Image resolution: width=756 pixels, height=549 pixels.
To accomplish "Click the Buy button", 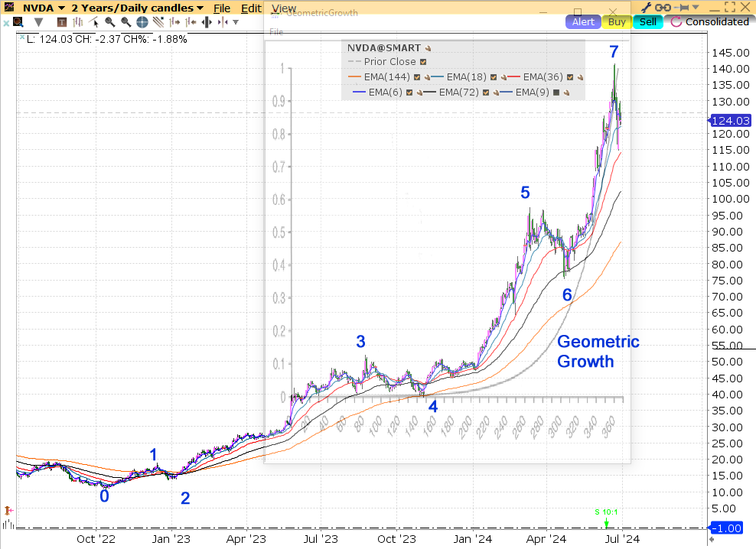I will (x=618, y=21).
